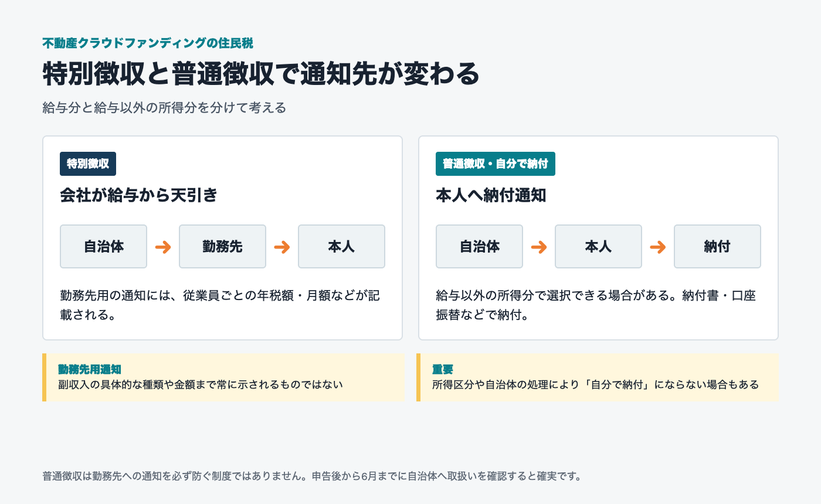Click the 本人 box in the 特別徴収 card

tap(341, 247)
